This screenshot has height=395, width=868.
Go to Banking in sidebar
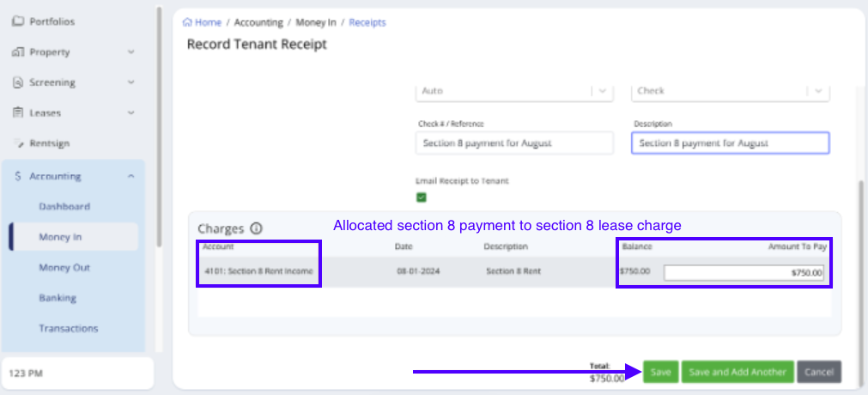58,298
